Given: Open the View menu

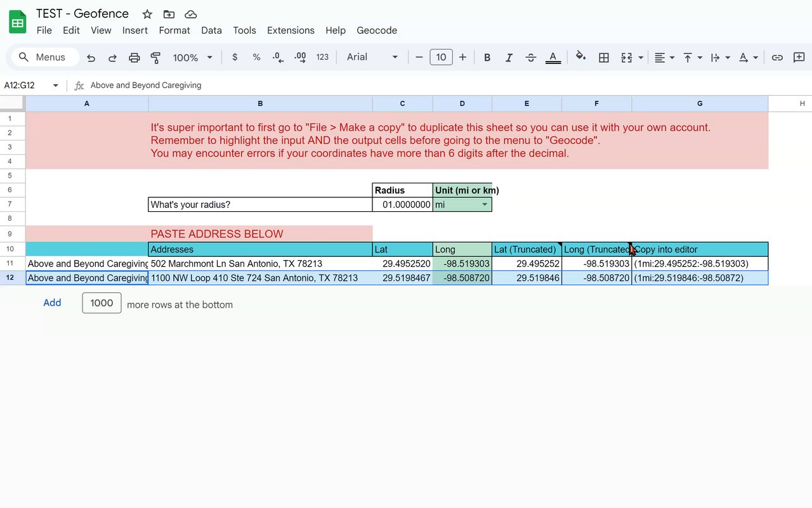Looking at the screenshot, I should (101, 30).
